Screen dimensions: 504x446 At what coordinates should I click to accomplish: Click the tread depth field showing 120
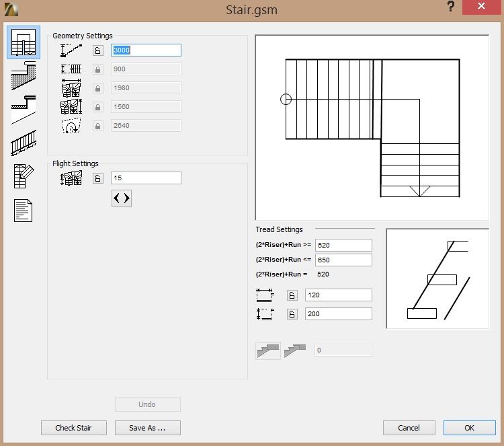(x=339, y=295)
